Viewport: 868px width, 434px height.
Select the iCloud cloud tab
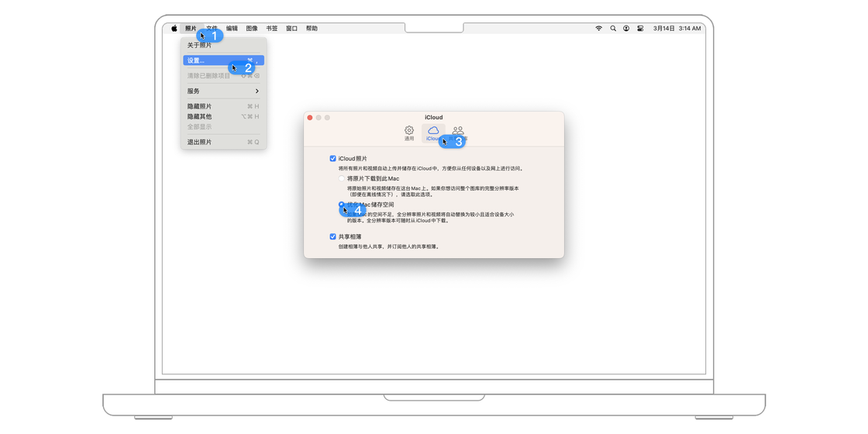433,133
